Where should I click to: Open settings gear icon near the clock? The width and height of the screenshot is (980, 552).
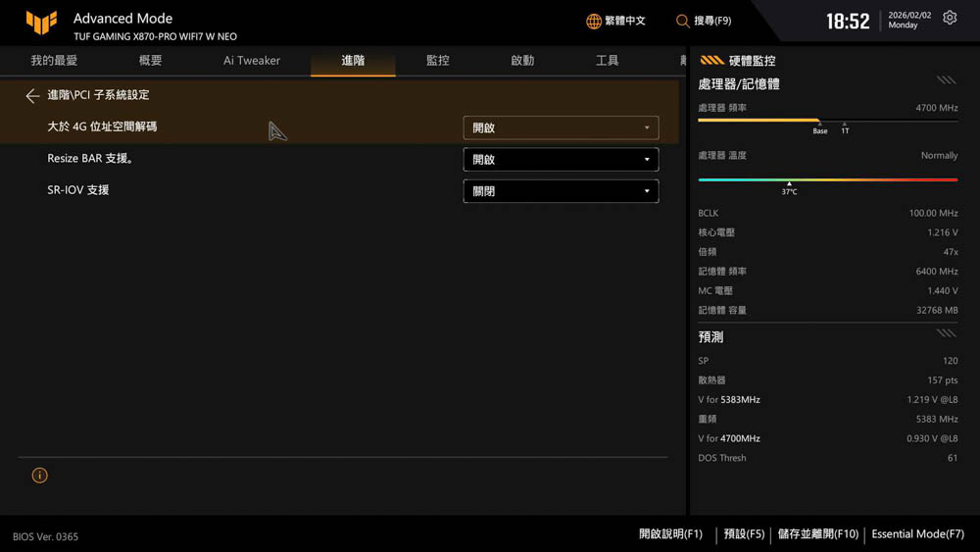[950, 19]
